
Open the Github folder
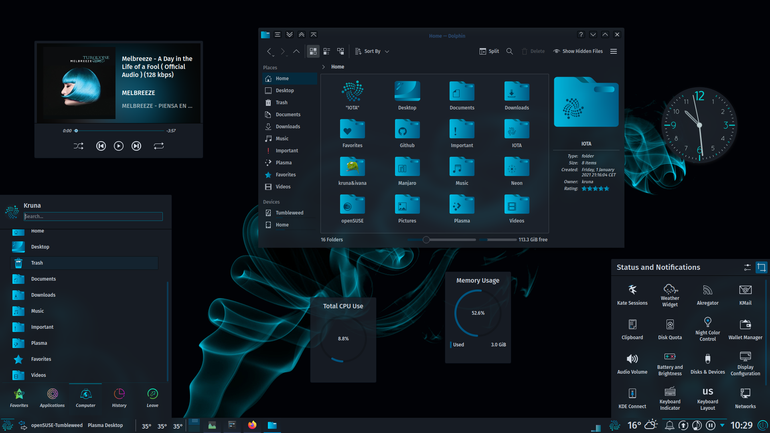(407, 134)
